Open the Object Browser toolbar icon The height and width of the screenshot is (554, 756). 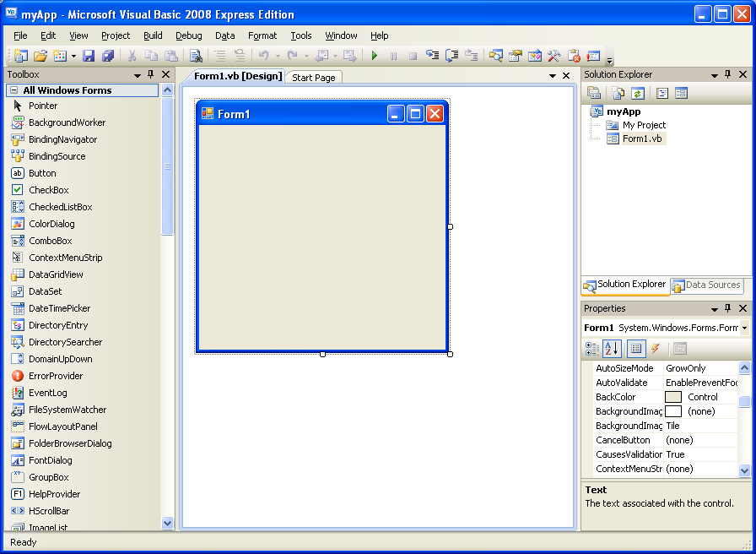[535, 56]
